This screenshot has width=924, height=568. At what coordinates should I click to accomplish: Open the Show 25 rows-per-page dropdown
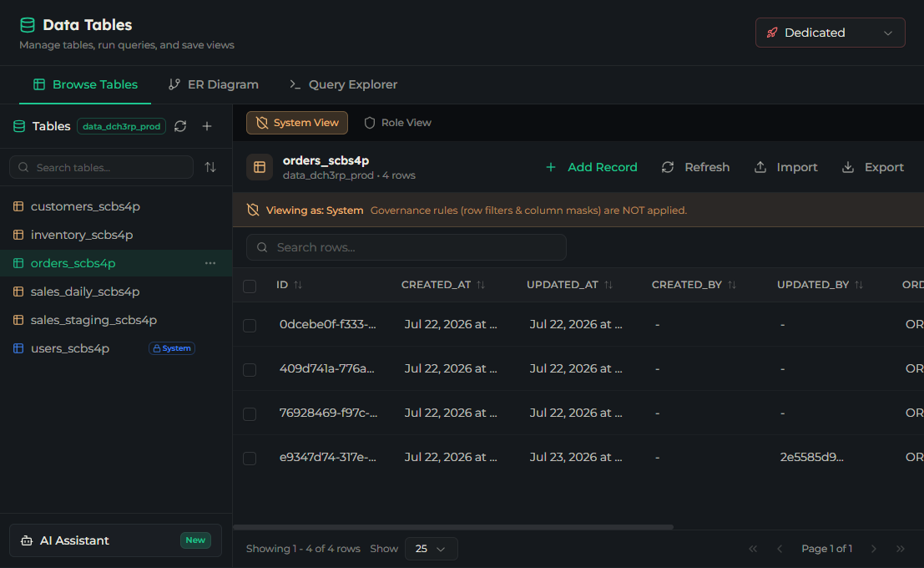[432, 549]
